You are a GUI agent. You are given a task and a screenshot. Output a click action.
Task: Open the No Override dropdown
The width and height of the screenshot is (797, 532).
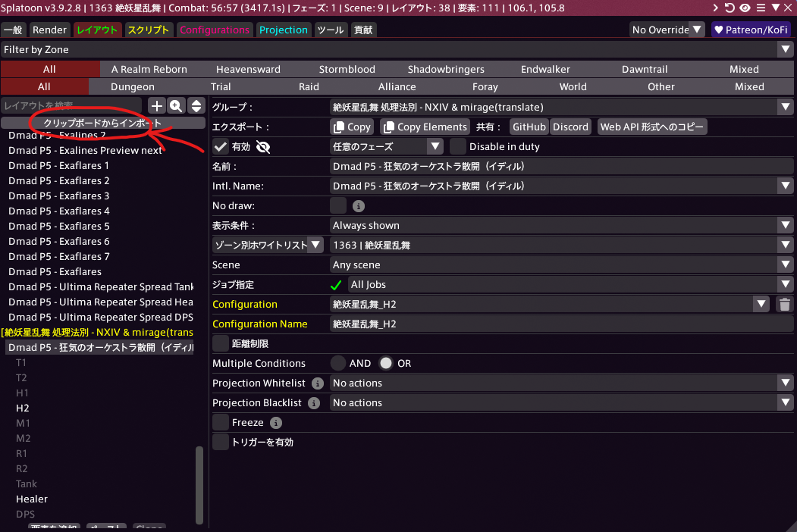(667, 30)
